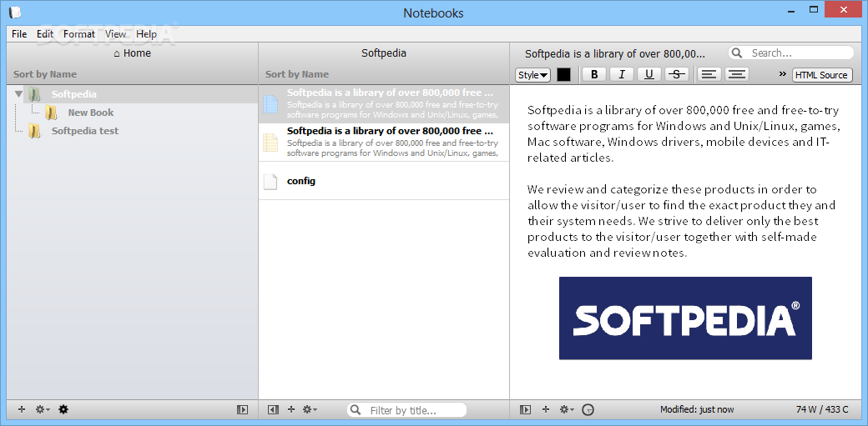Toggle strikethrough formatting button
The height and width of the screenshot is (426, 868).
(x=677, y=75)
